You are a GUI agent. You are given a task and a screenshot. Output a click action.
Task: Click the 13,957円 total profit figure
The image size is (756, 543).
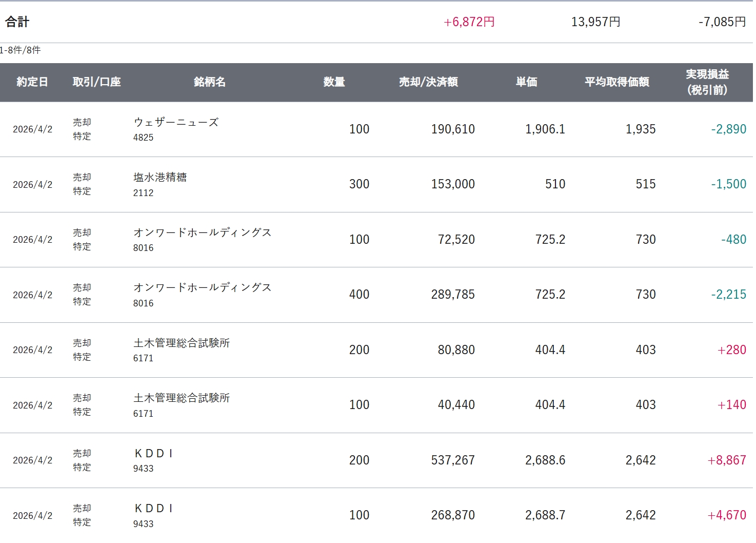coord(595,22)
